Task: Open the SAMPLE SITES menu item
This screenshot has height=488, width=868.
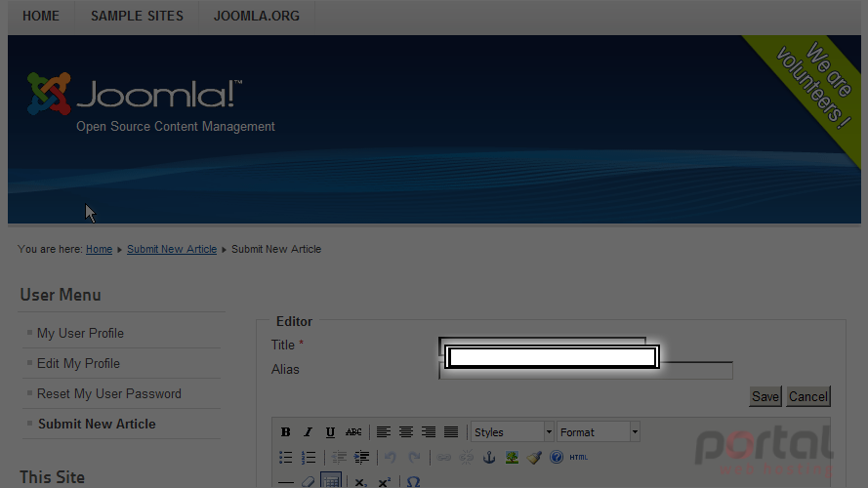Action: click(x=137, y=16)
